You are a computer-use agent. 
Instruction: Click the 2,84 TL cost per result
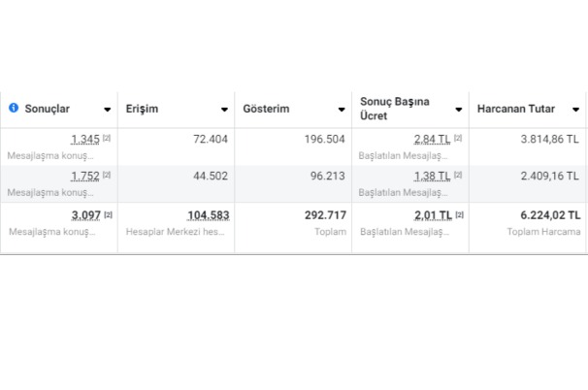point(432,140)
